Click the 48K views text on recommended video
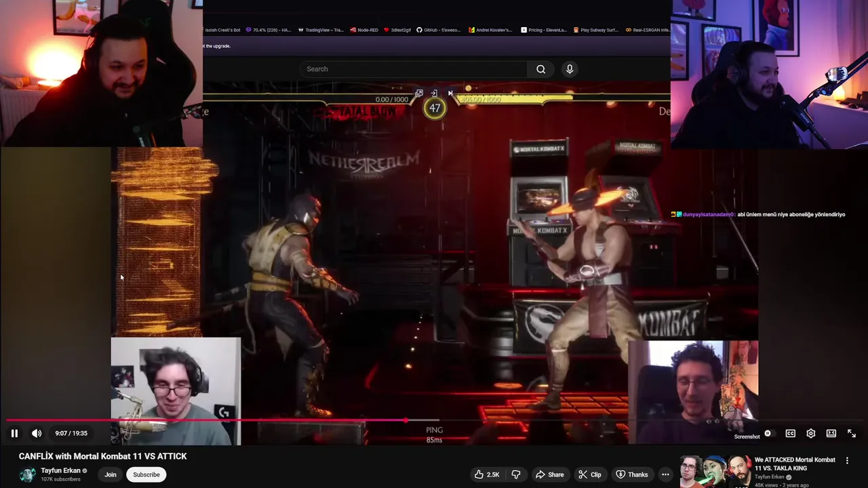Viewport: 868px width, 488px height. tap(766, 485)
